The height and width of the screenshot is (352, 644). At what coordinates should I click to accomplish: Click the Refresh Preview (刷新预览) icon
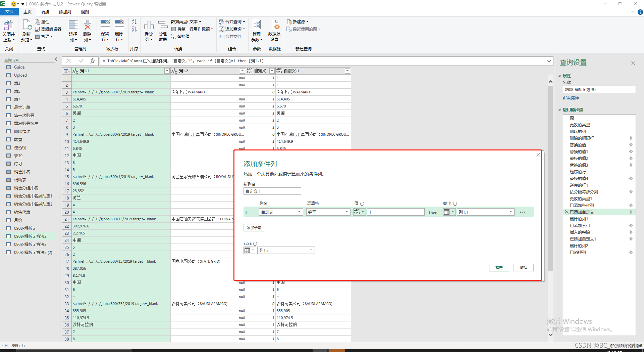(27, 26)
